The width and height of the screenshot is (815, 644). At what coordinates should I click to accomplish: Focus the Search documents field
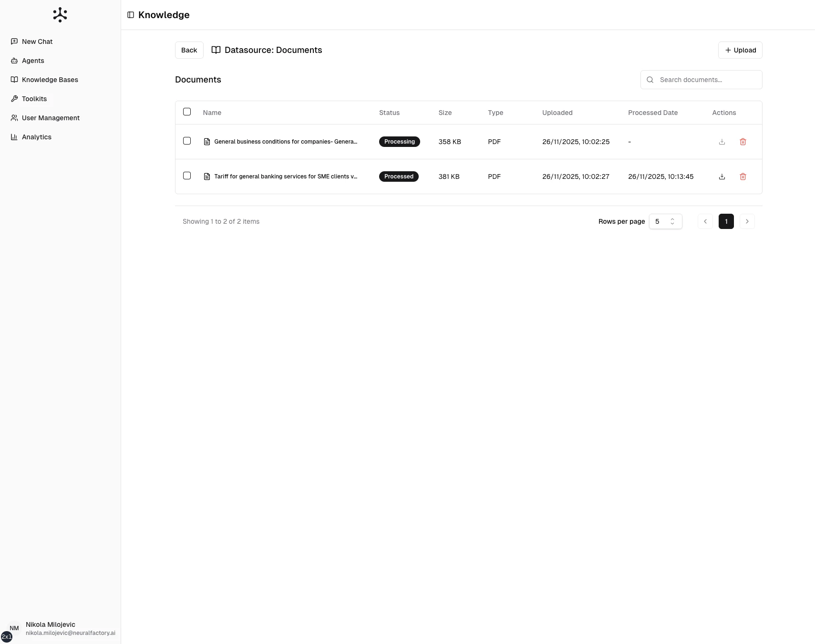(701, 80)
